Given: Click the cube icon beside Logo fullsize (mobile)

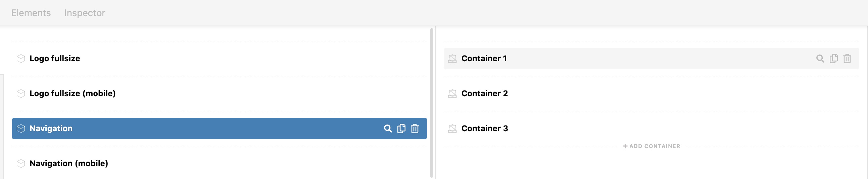Looking at the screenshot, I should tap(21, 94).
